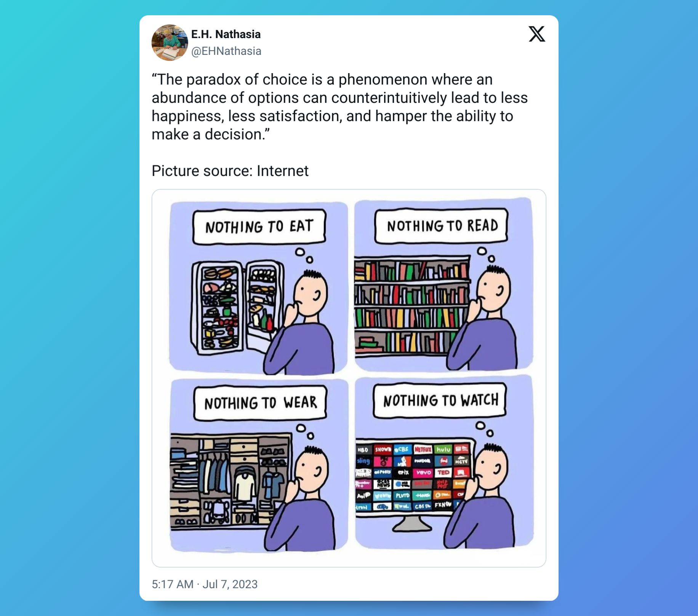The image size is (698, 616).
Task: Select the Nothing to Read comic panel
Action: pyautogui.click(x=443, y=284)
